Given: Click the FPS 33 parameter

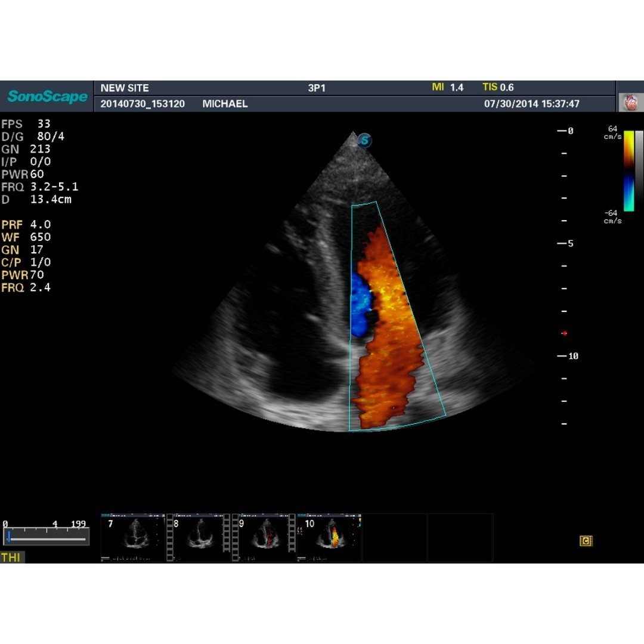Looking at the screenshot, I should point(26,123).
